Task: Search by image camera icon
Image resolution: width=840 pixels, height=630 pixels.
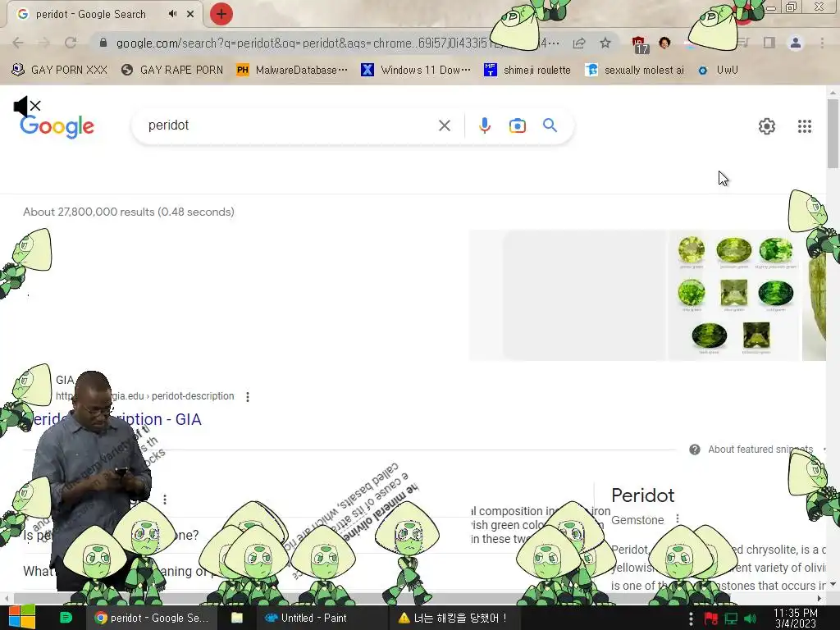Action: pyautogui.click(x=518, y=126)
